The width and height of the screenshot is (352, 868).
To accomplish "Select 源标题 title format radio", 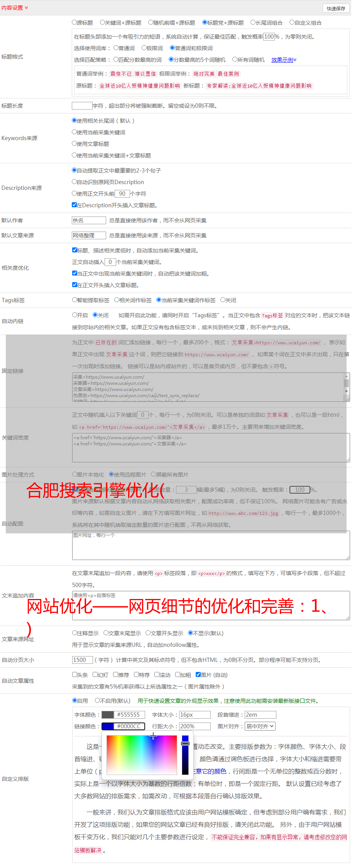I will click(x=74, y=22).
